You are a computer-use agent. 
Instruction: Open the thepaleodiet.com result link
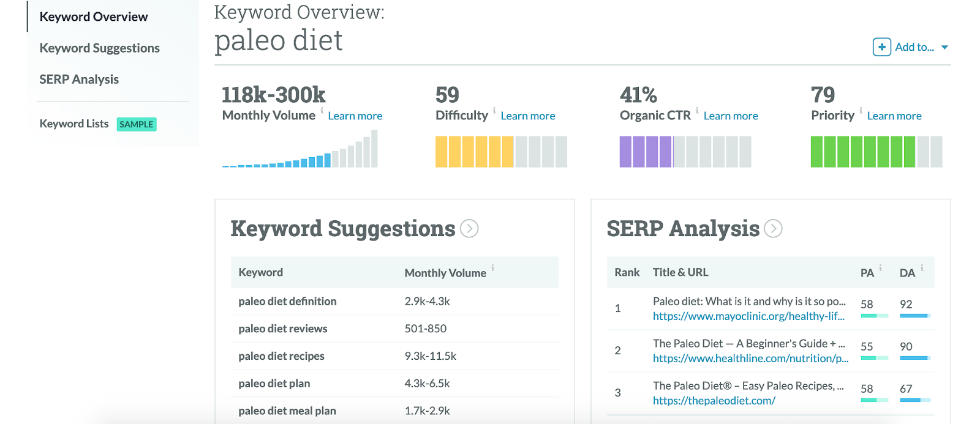point(714,400)
